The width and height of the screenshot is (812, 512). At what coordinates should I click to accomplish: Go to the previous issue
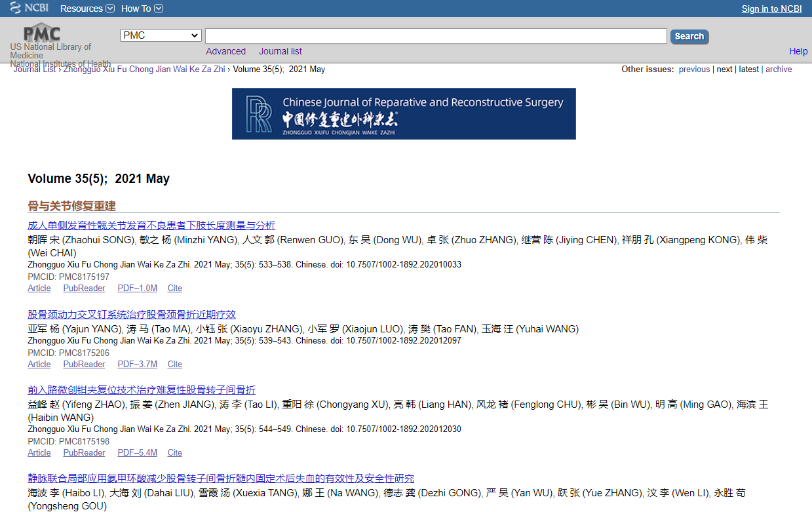point(694,69)
